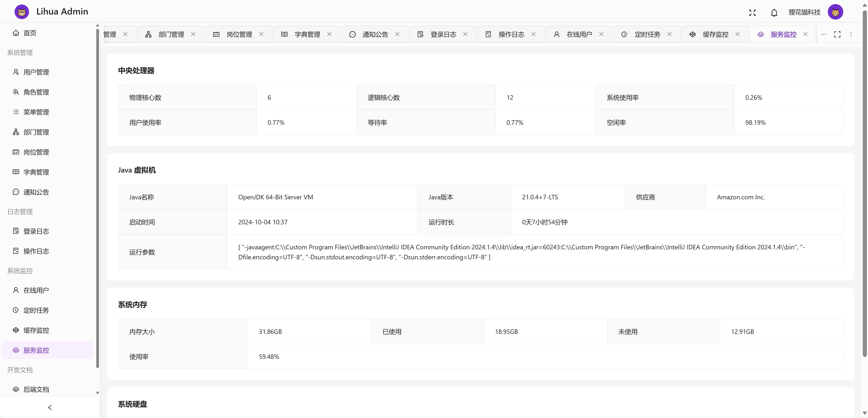Open 定时任务 in the sidebar
This screenshot has height=418, width=868.
click(x=48, y=310)
